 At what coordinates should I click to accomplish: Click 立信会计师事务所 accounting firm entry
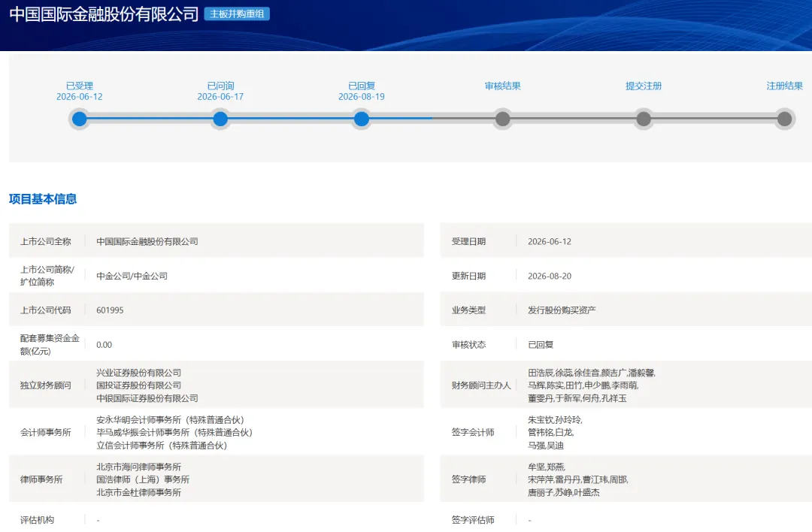[162, 445]
